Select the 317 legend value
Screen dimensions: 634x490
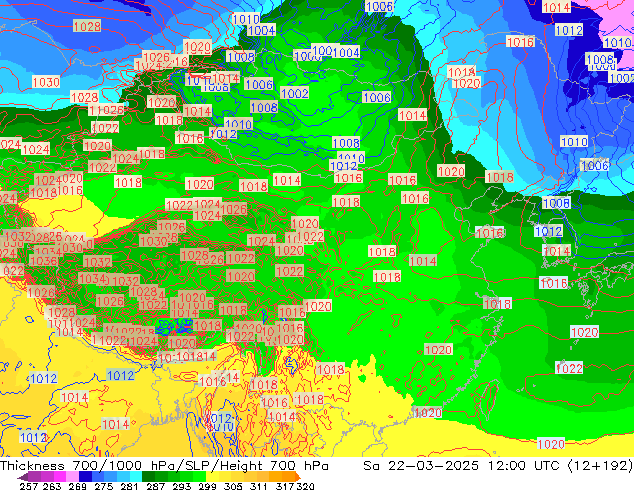point(285,486)
